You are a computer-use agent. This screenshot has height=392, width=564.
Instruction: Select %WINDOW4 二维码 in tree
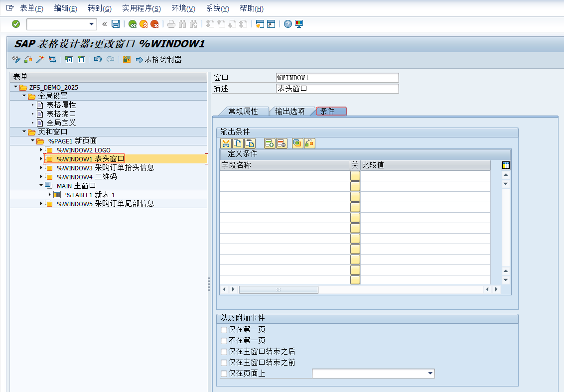point(87,177)
